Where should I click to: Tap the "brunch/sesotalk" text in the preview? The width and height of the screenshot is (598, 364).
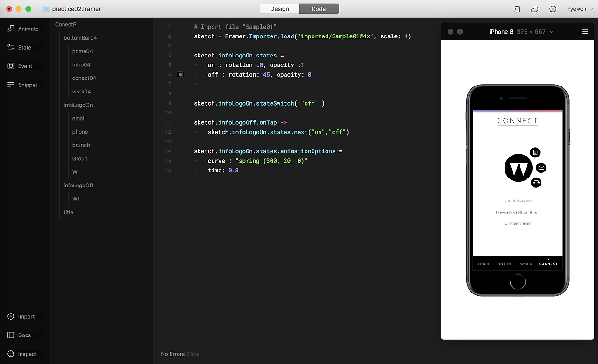(518, 200)
